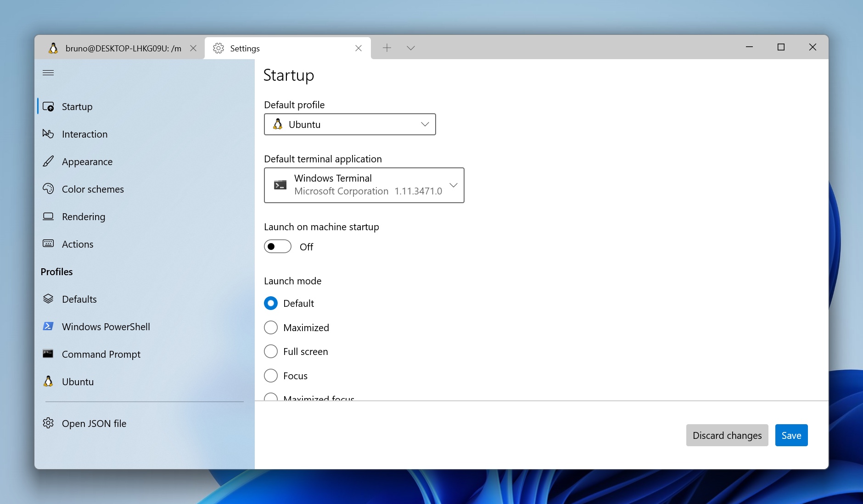The image size is (863, 504).
Task: Click the Actions keyboard icon
Action: [x=48, y=244]
